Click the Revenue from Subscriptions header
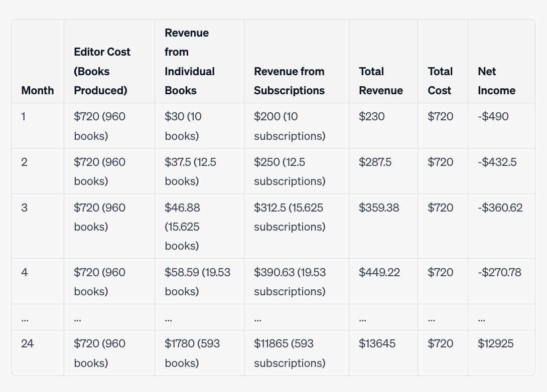Screen dimensions: 547x392 coord(289,81)
